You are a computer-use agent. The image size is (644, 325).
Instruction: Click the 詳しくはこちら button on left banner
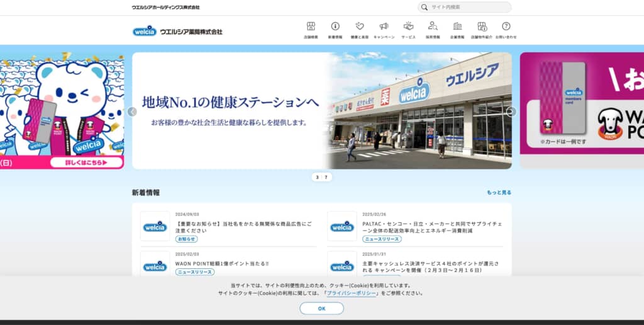click(x=87, y=162)
